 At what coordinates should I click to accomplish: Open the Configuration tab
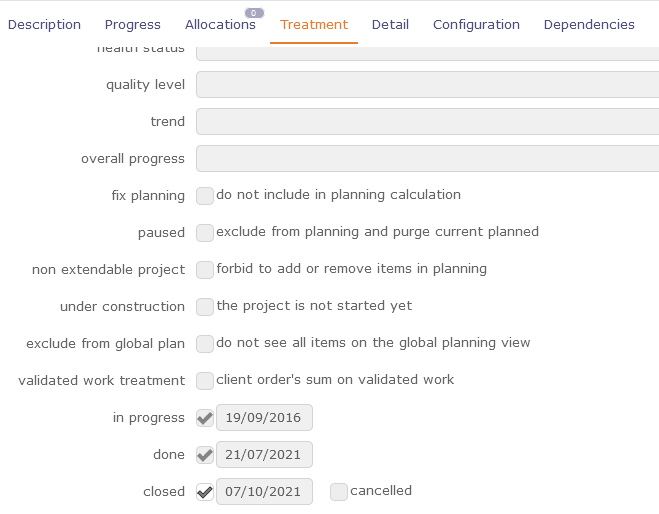coord(476,25)
